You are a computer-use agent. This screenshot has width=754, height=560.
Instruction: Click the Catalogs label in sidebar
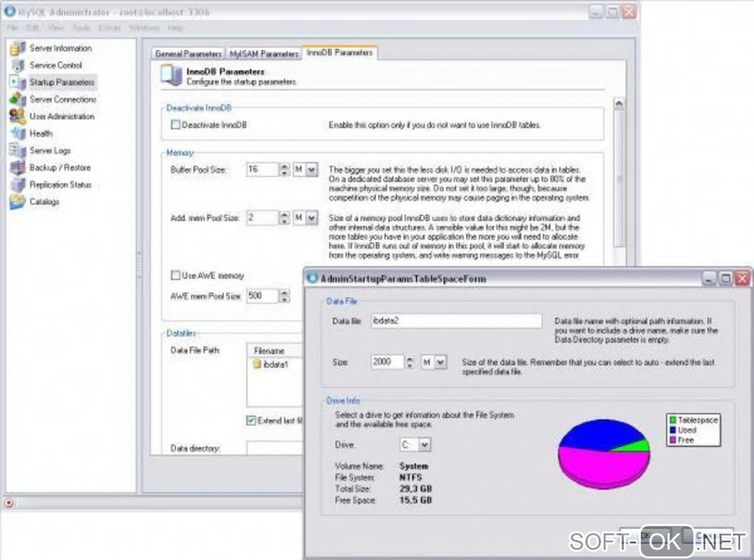click(x=44, y=202)
